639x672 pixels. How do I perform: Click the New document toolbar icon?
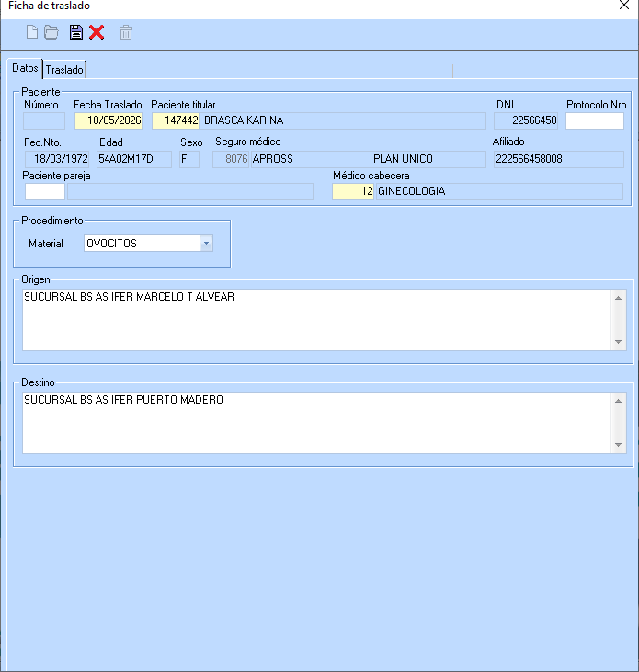pyautogui.click(x=32, y=32)
